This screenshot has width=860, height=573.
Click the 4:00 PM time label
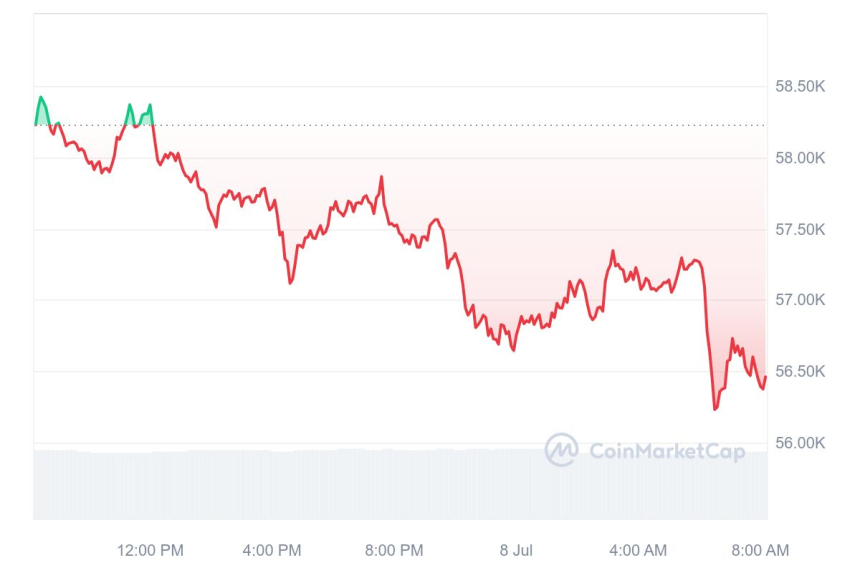pyautogui.click(x=272, y=550)
